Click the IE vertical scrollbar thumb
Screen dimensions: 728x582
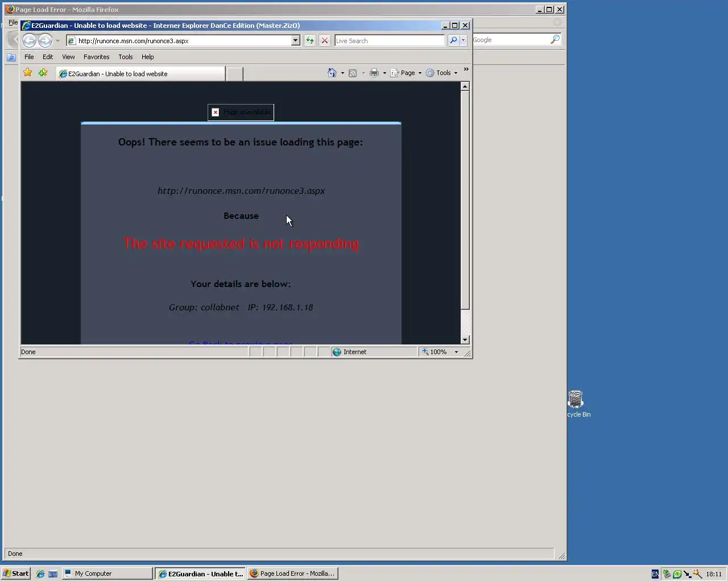tap(465, 201)
